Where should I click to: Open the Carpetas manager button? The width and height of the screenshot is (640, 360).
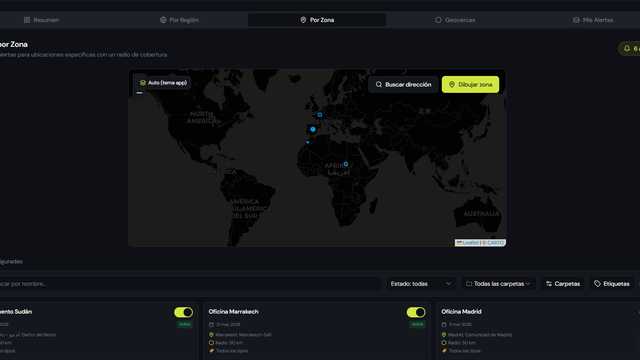[563, 284]
